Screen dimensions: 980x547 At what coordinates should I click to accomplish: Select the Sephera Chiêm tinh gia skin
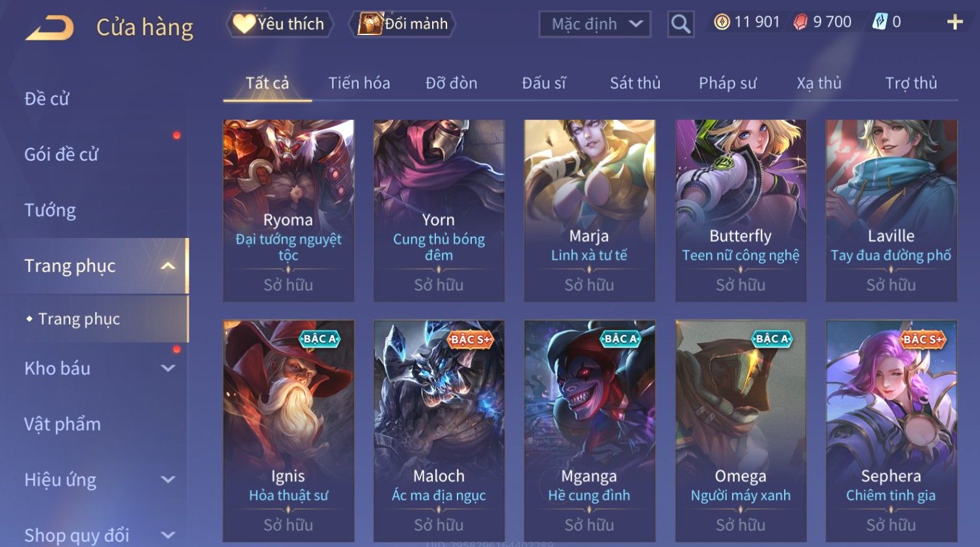coord(891,431)
